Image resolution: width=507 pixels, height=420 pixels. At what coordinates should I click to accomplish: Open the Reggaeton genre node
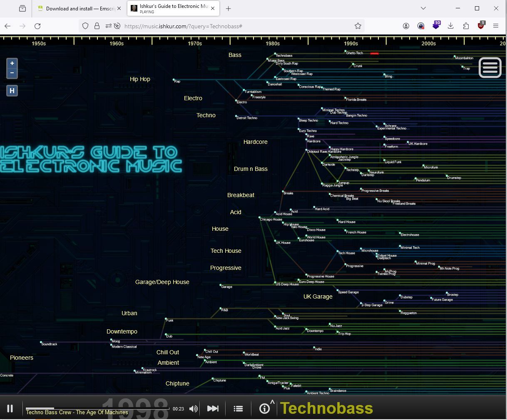coord(408,313)
